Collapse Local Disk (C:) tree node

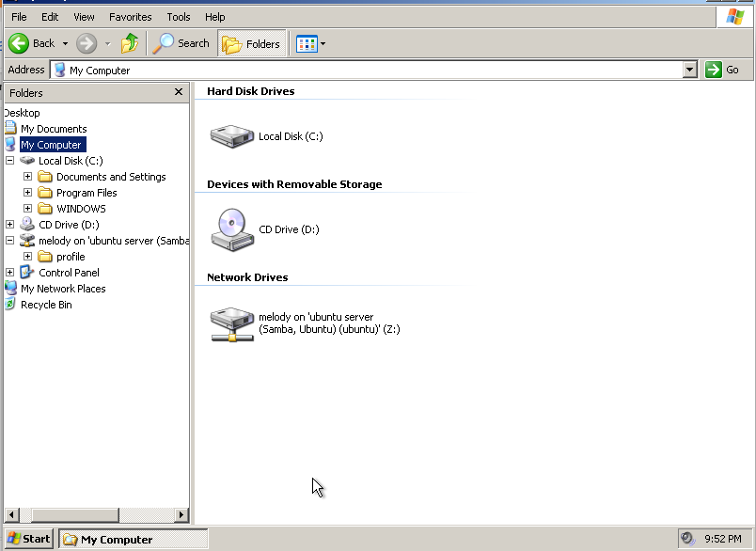click(10, 161)
